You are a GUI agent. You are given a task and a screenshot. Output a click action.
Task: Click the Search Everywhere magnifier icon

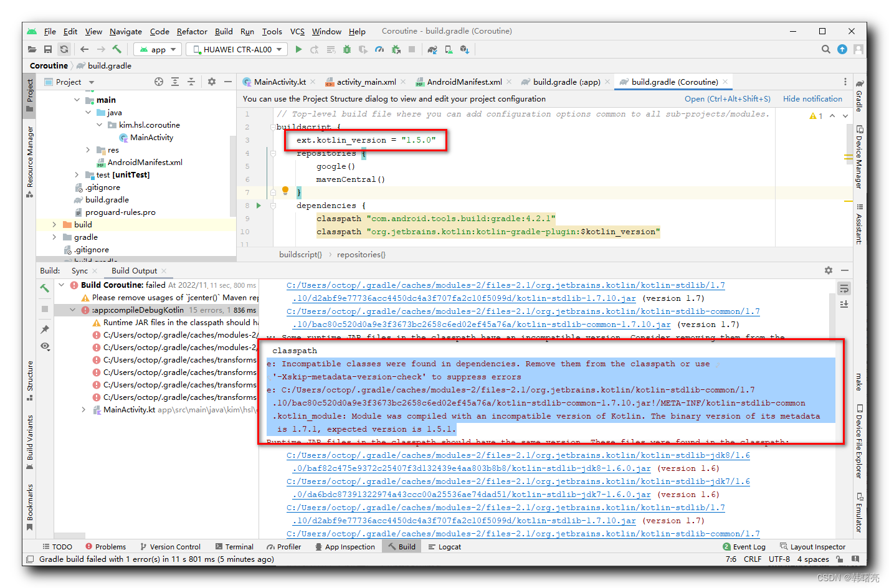(x=826, y=49)
